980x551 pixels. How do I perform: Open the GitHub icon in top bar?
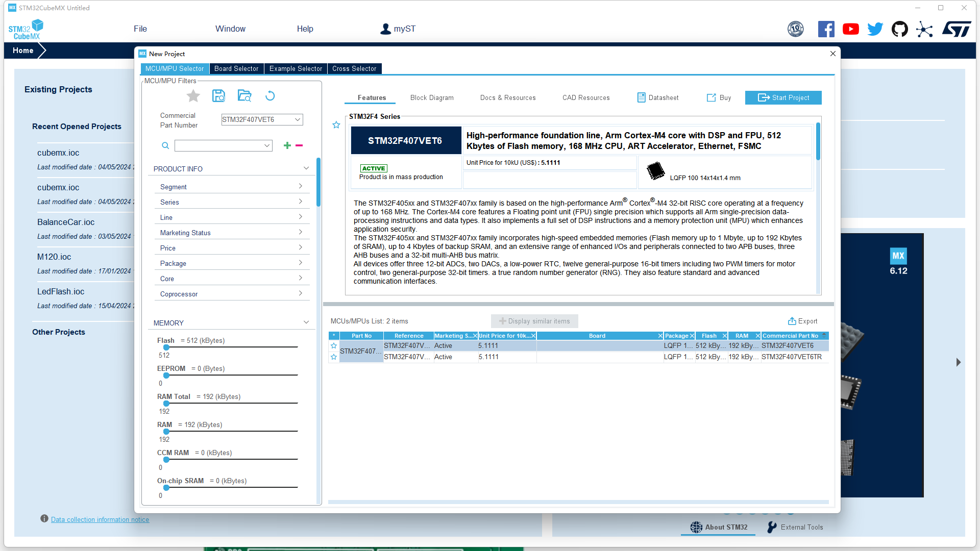point(899,29)
